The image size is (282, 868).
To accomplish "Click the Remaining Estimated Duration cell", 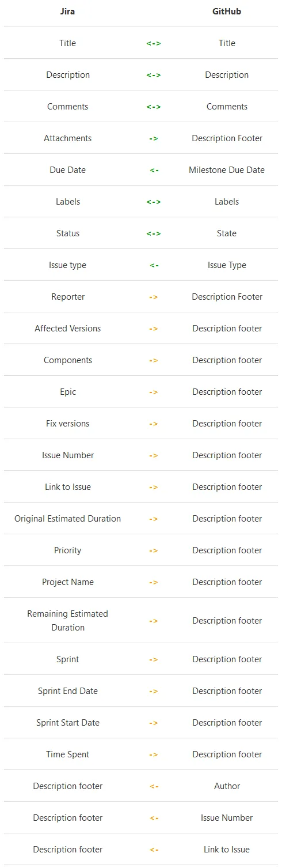I will pyautogui.click(x=68, y=621).
